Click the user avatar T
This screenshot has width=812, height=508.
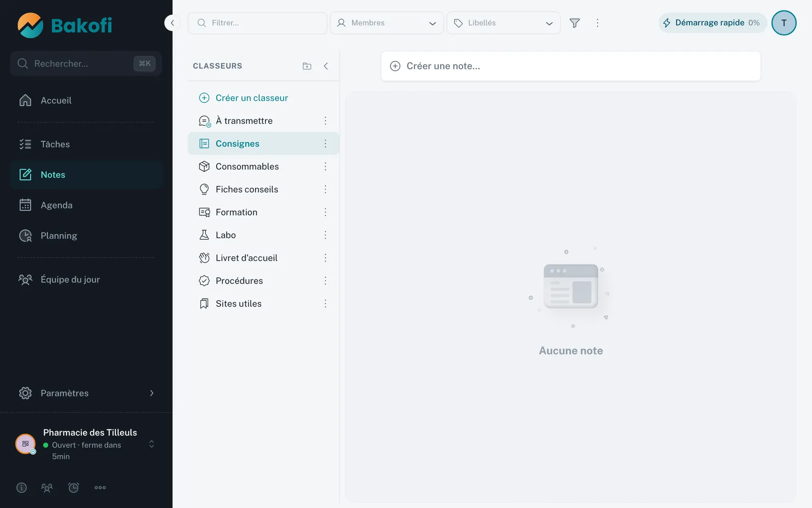[x=784, y=23]
